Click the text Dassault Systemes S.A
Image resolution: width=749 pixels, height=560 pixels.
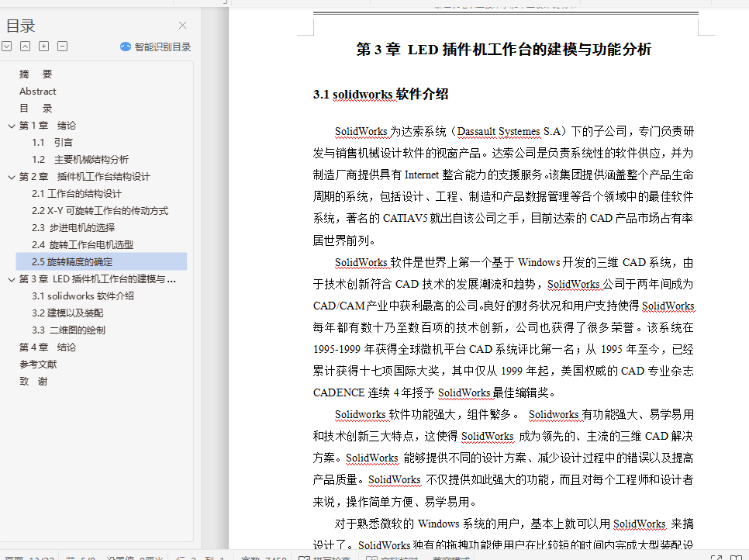(x=509, y=131)
